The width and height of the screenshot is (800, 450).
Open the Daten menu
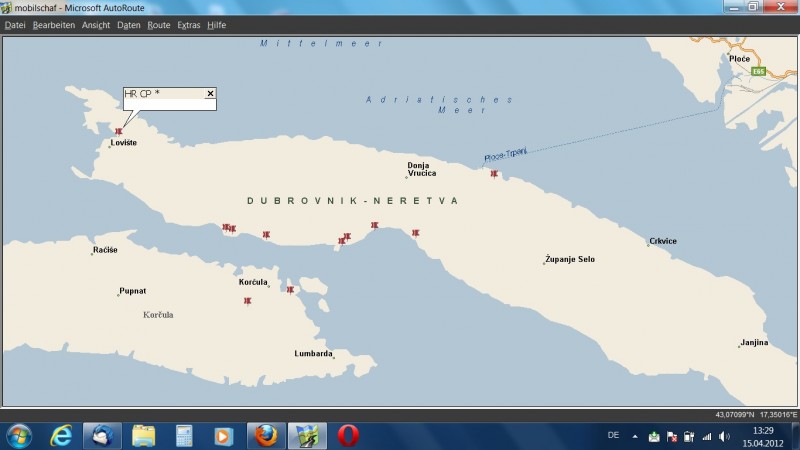click(128, 24)
